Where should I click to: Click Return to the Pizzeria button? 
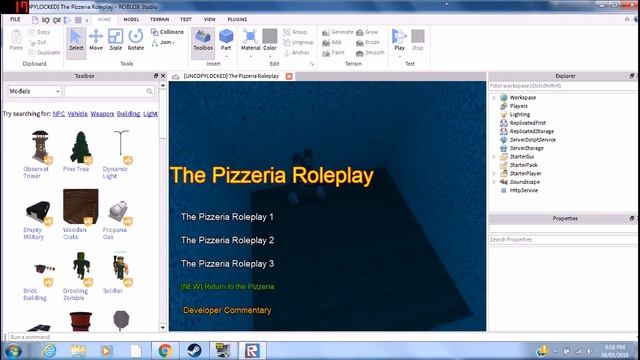[x=227, y=287]
